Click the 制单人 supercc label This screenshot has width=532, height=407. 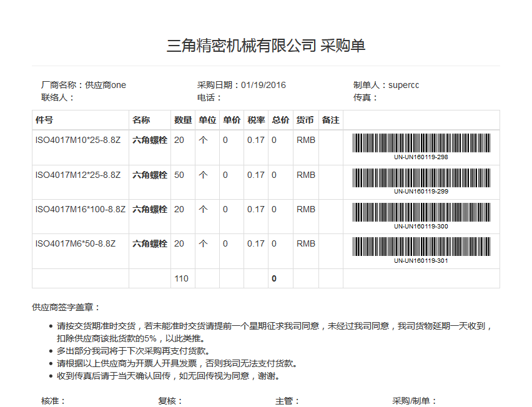point(386,85)
